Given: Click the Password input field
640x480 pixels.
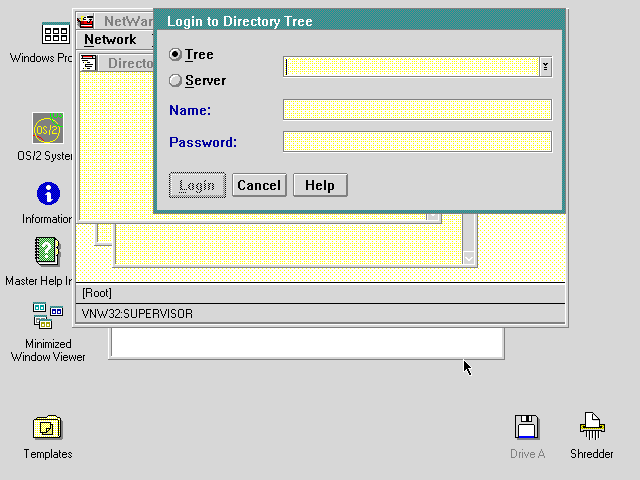Looking at the screenshot, I should click(417, 142).
